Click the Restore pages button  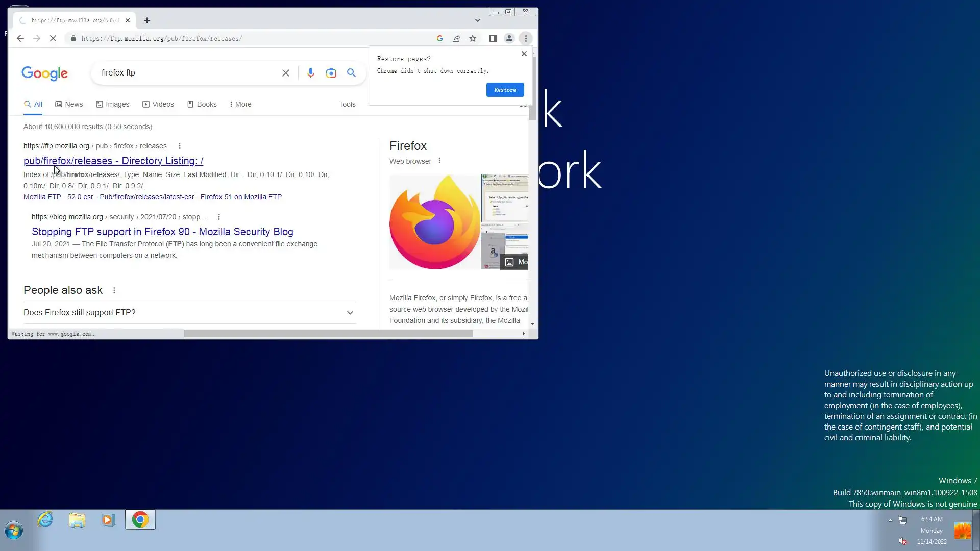(505, 90)
